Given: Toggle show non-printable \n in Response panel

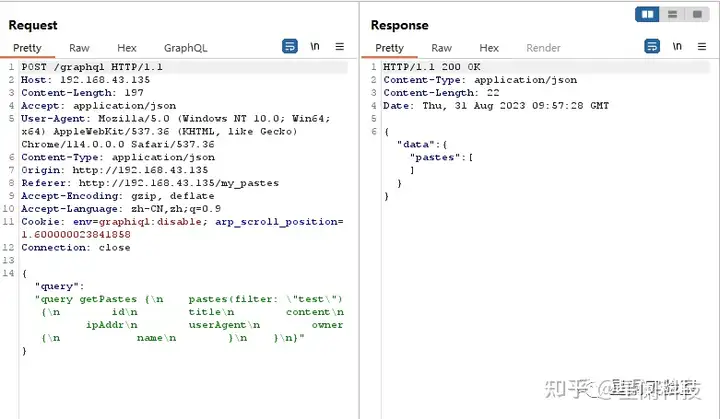Looking at the screenshot, I should 677,46.
